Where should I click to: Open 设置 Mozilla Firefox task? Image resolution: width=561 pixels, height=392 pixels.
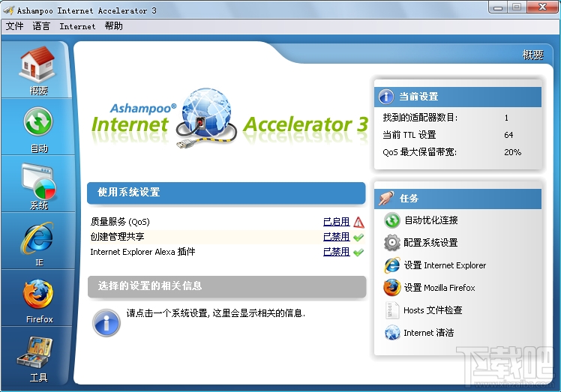click(439, 288)
